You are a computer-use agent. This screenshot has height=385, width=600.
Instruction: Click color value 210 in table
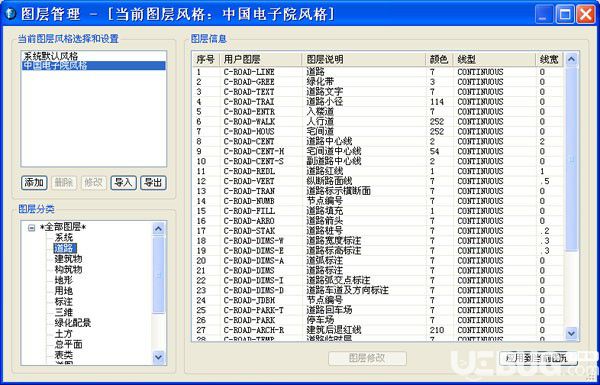437,330
